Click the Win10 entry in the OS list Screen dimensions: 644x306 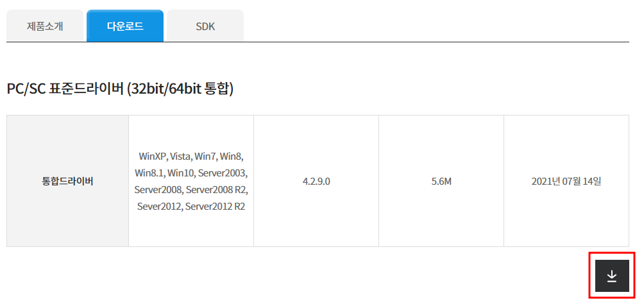coord(182,173)
